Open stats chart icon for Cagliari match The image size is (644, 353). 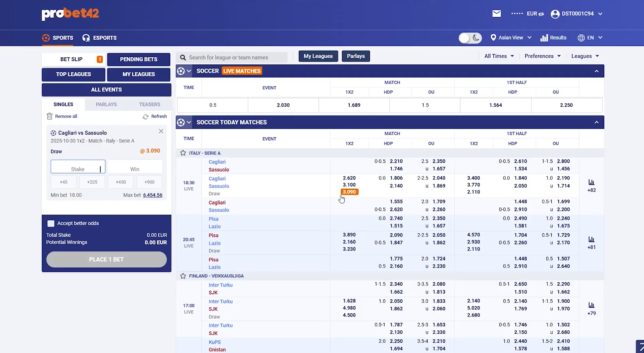pos(591,182)
